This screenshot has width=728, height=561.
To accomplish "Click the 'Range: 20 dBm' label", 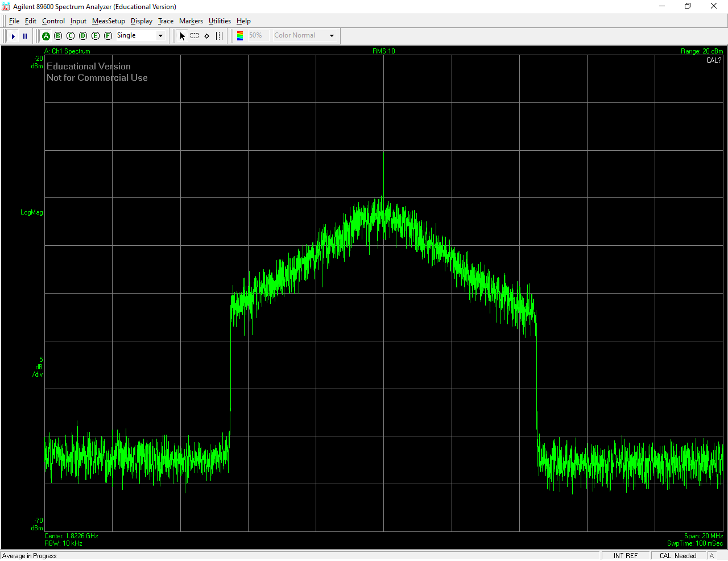I will 702,51.
